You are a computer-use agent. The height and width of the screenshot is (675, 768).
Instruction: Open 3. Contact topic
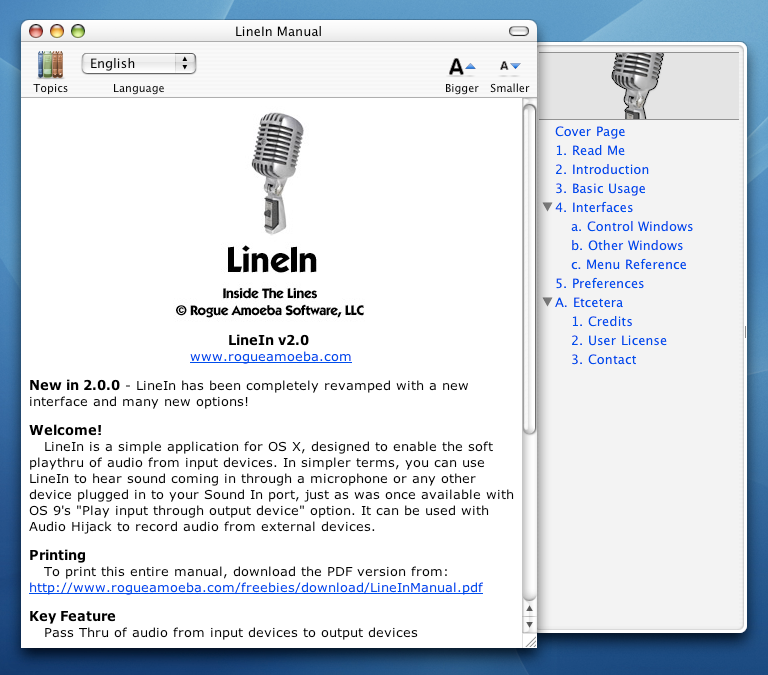[603, 360]
